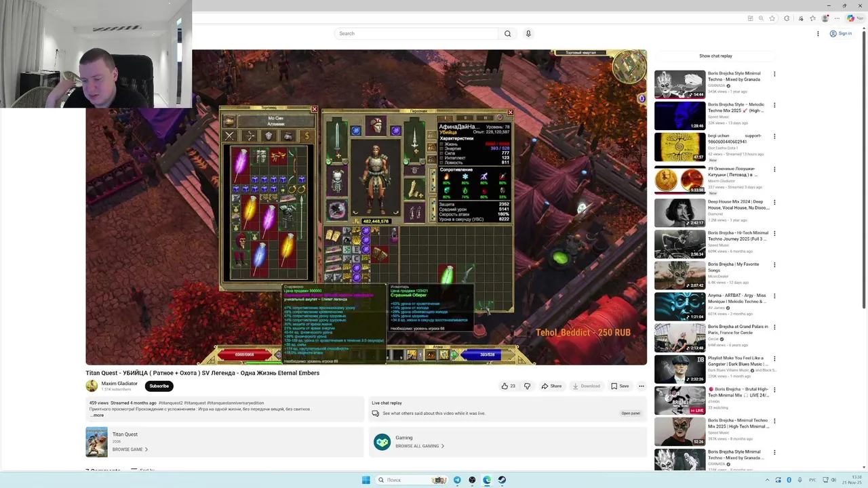The height and width of the screenshot is (488, 868).
Task: Open more actions ellipsis below video
Action: [x=641, y=386]
